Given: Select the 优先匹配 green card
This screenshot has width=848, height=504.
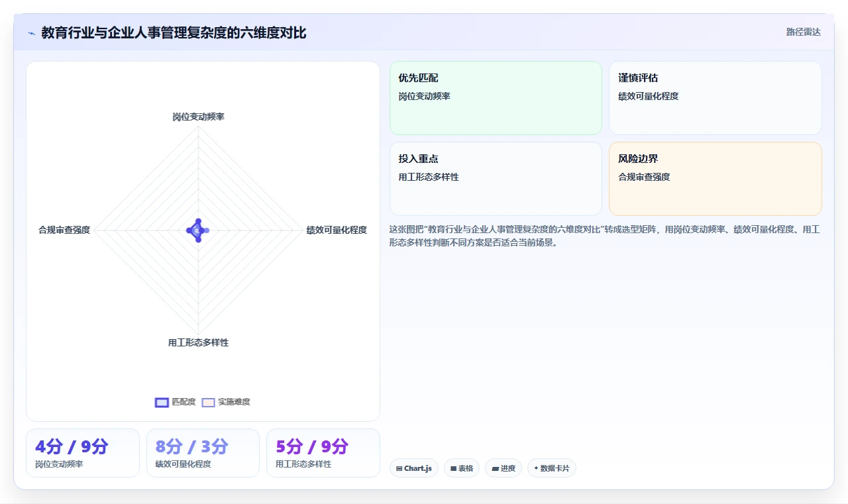Looking at the screenshot, I should pyautogui.click(x=496, y=98).
